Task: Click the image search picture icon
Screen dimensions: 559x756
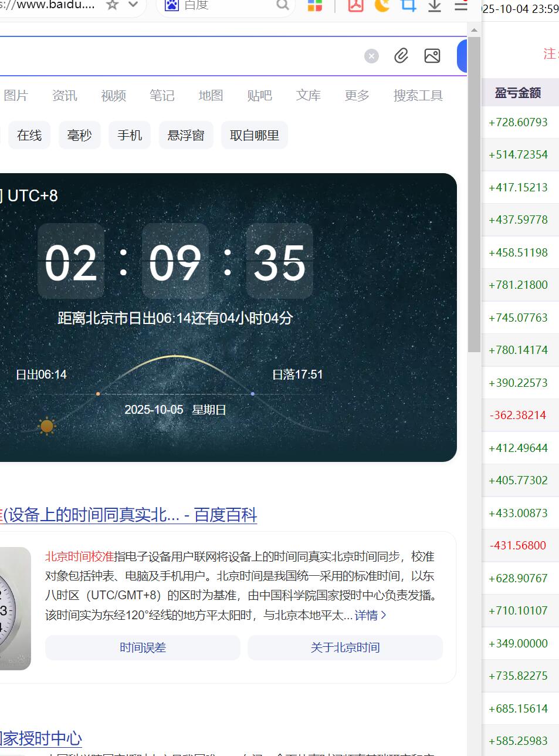Action: click(x=432, y=56)
